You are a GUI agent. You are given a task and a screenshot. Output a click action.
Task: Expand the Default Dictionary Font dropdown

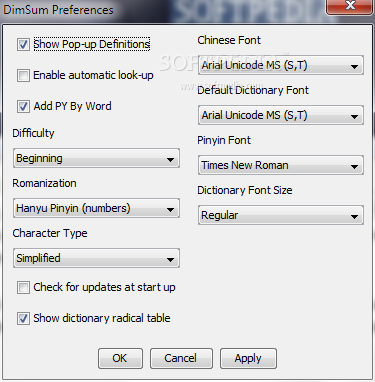[x=281, y=115]
